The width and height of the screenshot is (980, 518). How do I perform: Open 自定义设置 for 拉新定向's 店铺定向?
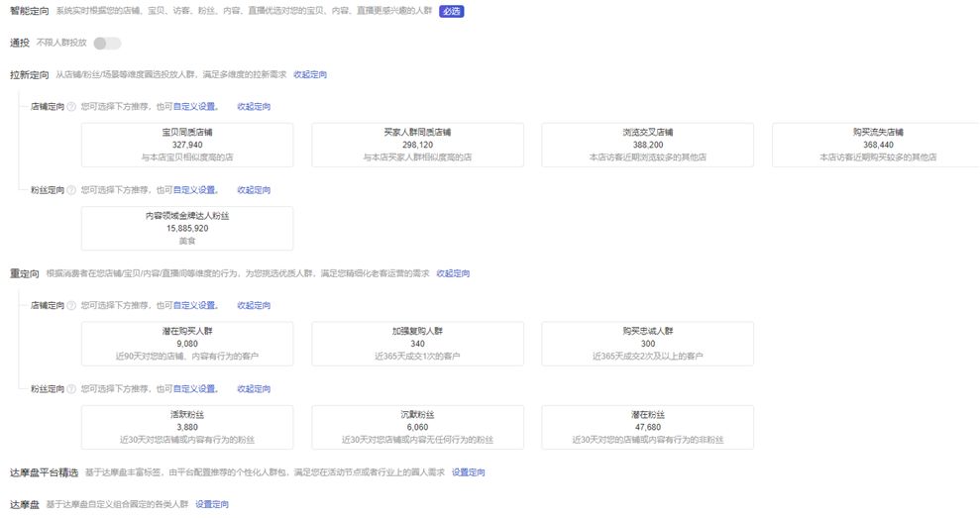click(x=194, y=107)
